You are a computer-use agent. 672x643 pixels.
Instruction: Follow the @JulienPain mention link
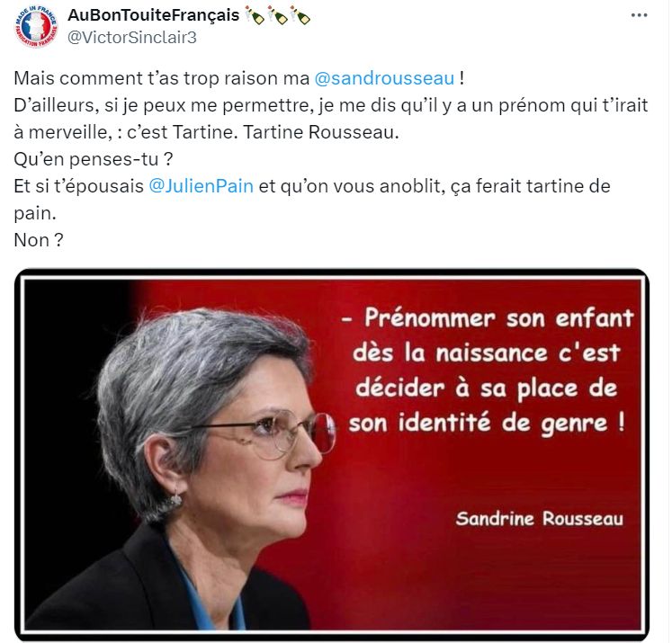click(201, 186)
